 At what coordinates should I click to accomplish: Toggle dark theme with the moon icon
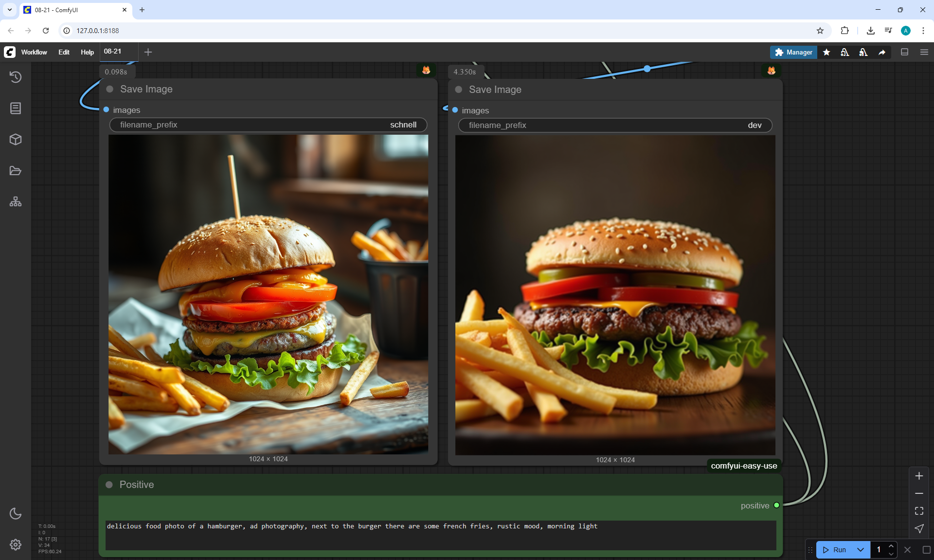coord(16,513)
